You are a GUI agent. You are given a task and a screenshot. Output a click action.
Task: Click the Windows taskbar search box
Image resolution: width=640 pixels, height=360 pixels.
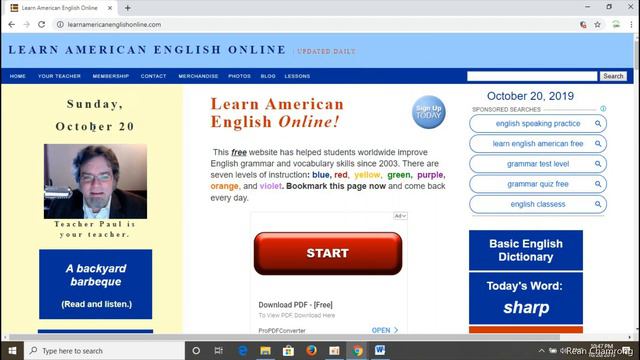pyautogui.click(x=104, y=351)
